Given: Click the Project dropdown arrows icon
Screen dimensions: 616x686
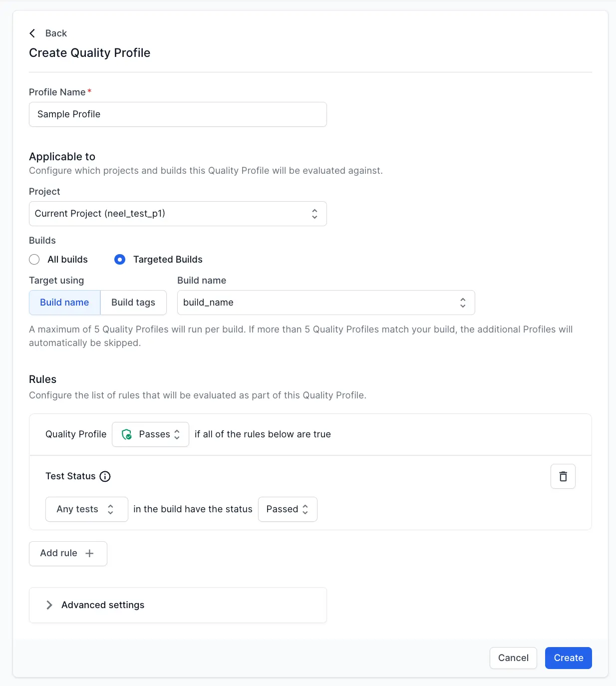Looking at the screenshot, I should pyautogui.click(x=314, y=214).
